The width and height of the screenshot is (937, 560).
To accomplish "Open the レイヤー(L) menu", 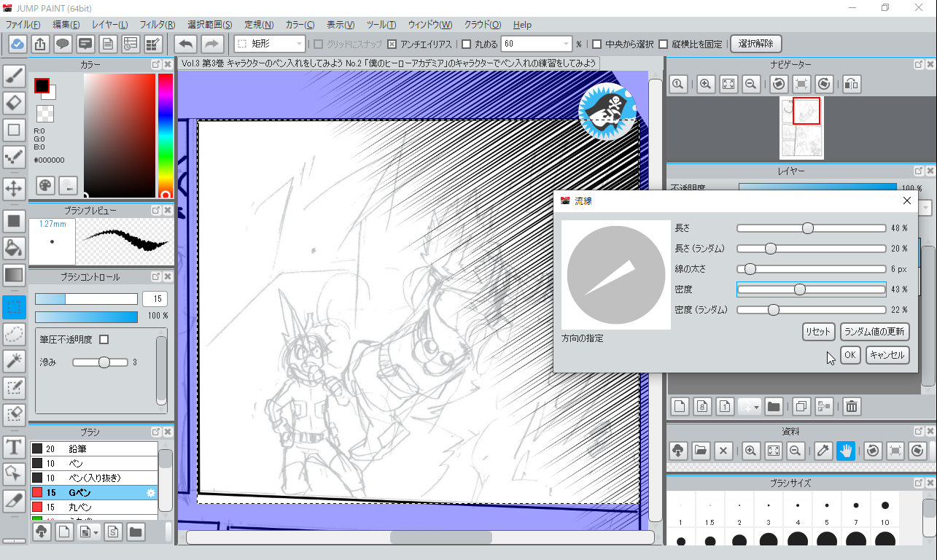I will coord(109,25).
